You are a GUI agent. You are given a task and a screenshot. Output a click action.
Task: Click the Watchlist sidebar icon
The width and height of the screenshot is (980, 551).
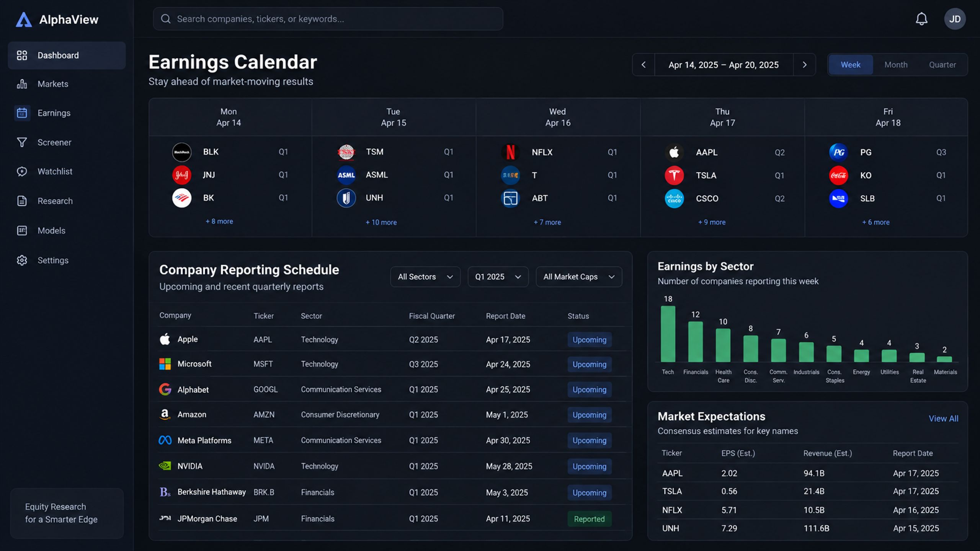[x=22, y=171]
